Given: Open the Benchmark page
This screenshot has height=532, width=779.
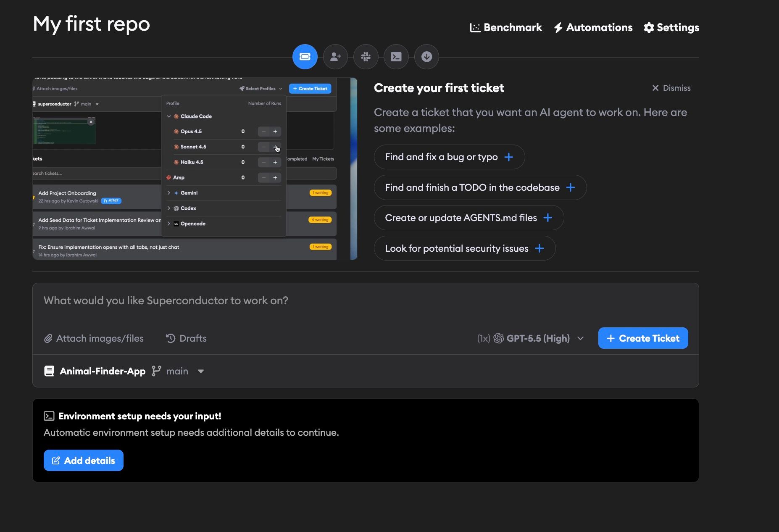Looking at the screenshot, I should coord(506,27).
